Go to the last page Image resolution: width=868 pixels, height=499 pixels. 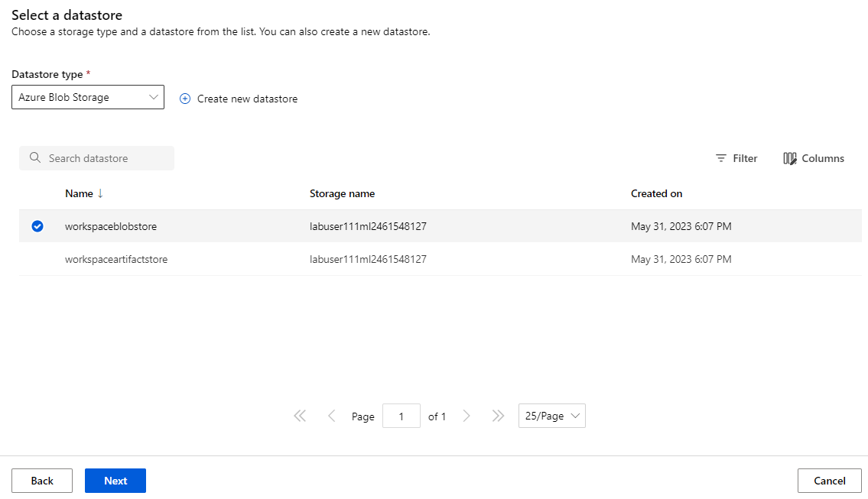tap(498, 416)
